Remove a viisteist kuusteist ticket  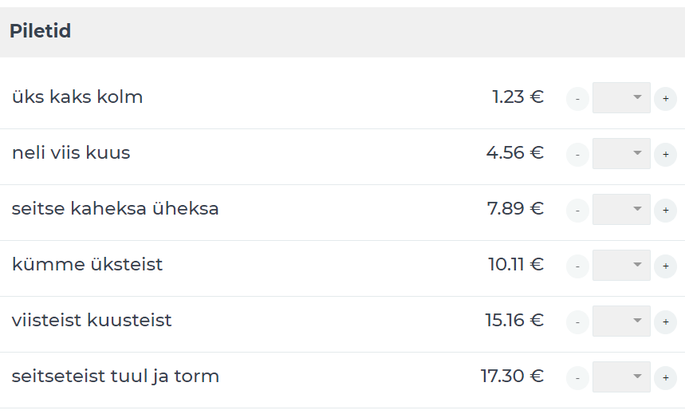[x=578, y=322]
